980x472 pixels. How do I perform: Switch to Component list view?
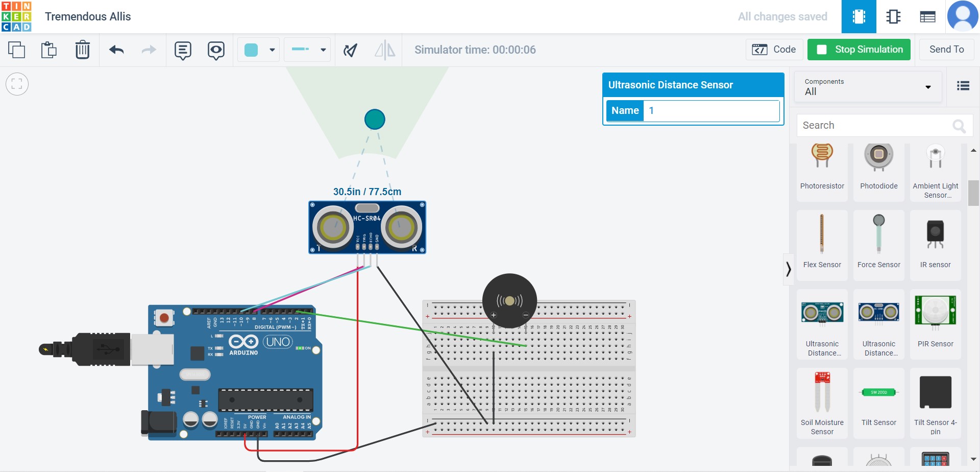tap(927, 17)
